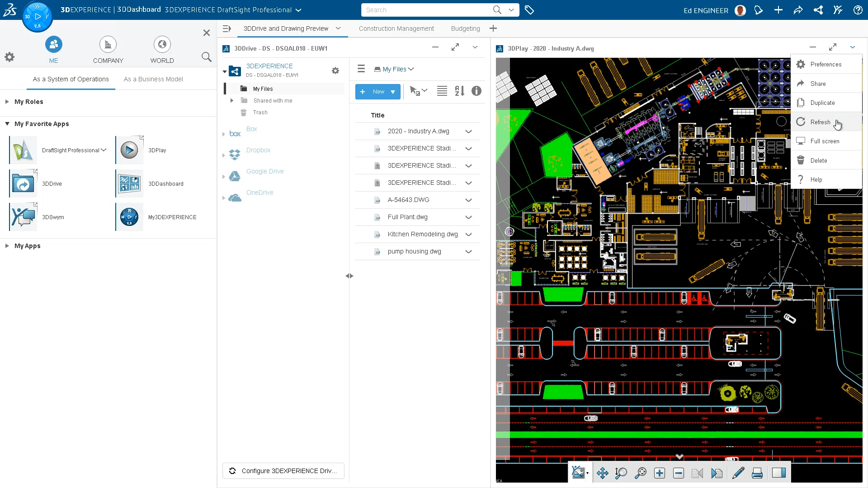The image size is (868, 488).
Task: Expand options for 2020 - Industry A.dwg
Action: pyautogui.click(x=469, y=131)
